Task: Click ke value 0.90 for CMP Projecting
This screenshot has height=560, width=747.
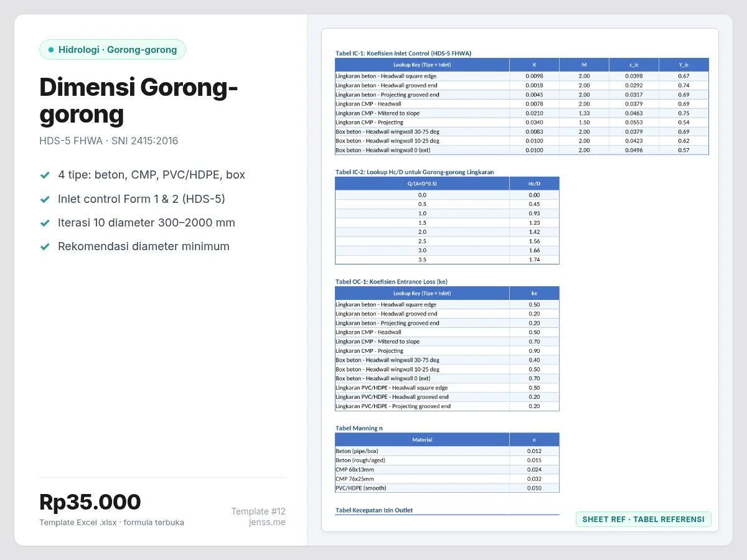Action: (x=534, y=351)
